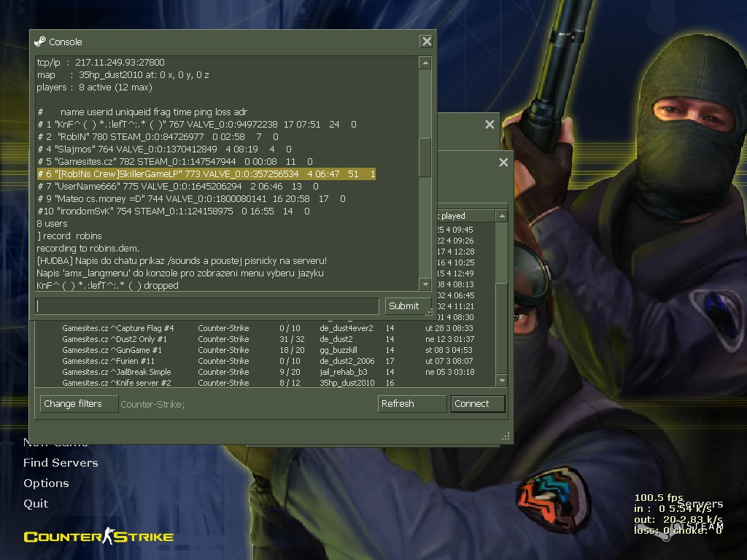
Task: Click the "players : 8 active (12 max)" line
Action: pos(94,87)
